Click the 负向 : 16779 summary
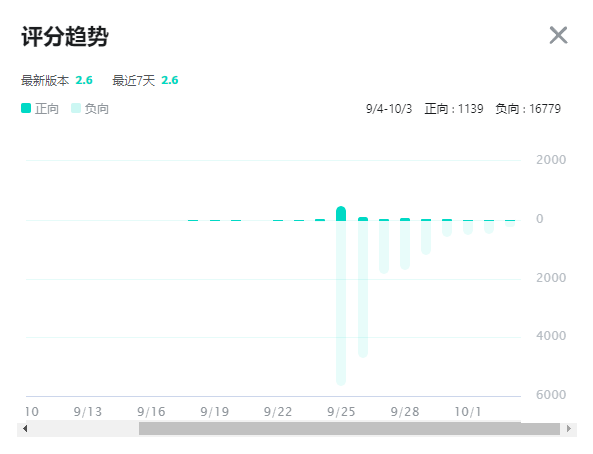593x454 pixels. [x=528, y=109]
